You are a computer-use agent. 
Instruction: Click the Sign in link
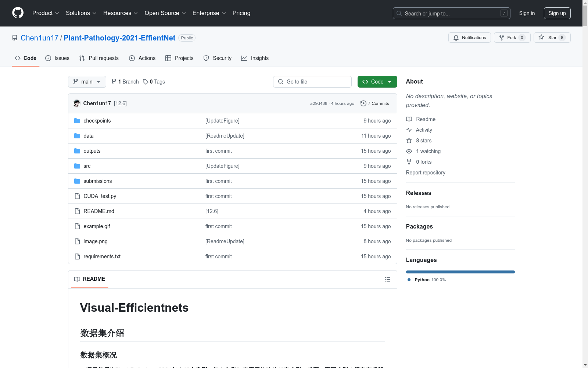(x=527, y=13)
